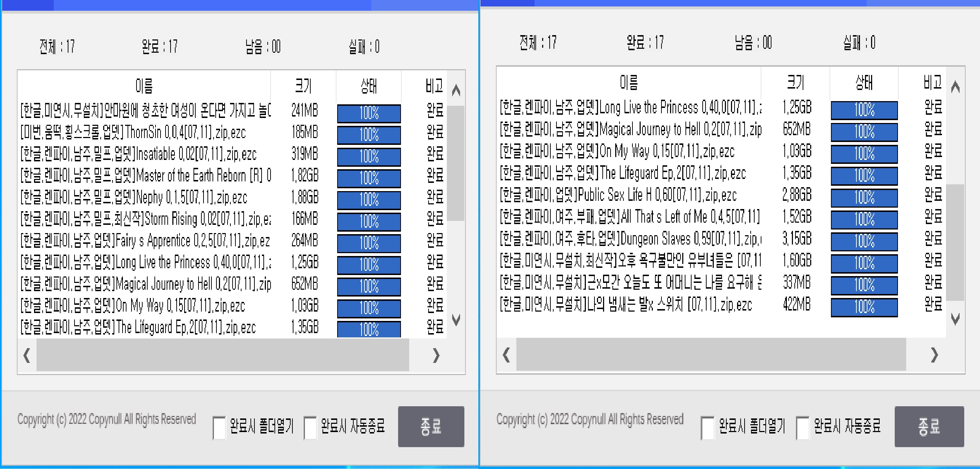
Task: Click scroll-right arrow in left window
Action: (x=436, y=356)
